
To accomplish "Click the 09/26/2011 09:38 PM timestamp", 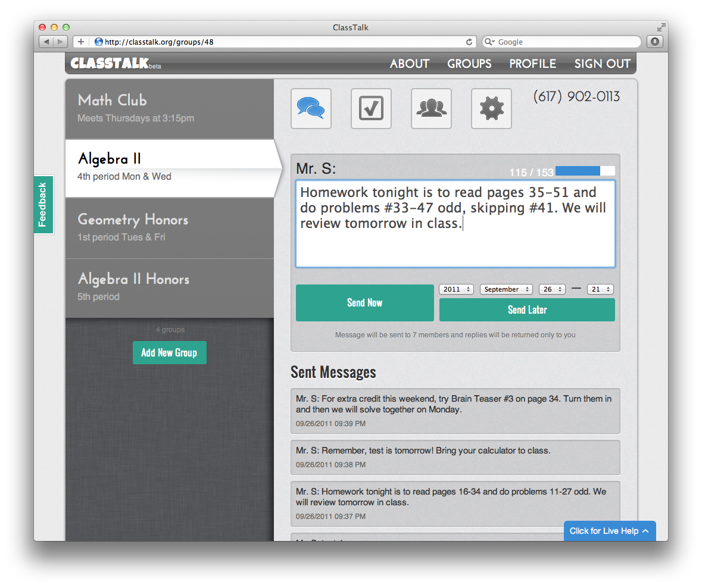I will (330, 464).
